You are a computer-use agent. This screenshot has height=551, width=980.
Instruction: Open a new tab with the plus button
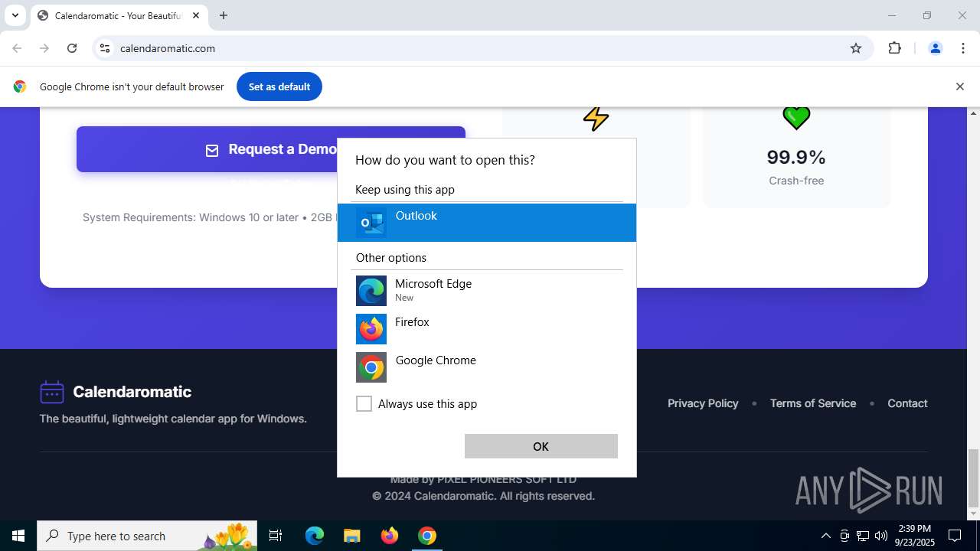pyautogui.click(x=224, y=15)
